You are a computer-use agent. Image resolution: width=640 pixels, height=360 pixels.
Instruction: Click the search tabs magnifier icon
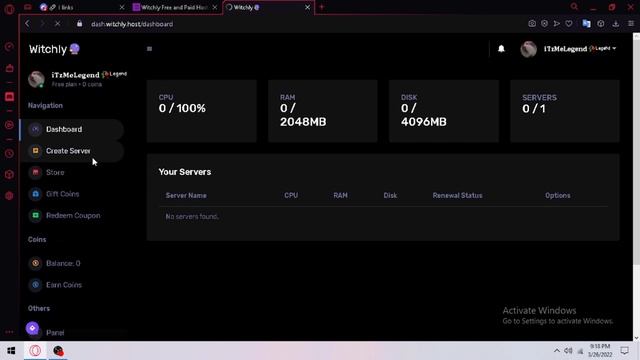tap(574, 7)
